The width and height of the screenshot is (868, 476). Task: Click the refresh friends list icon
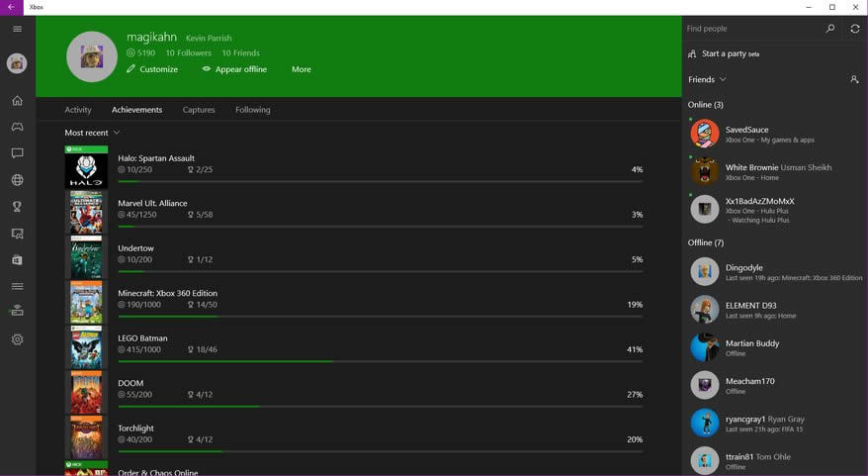855,29
